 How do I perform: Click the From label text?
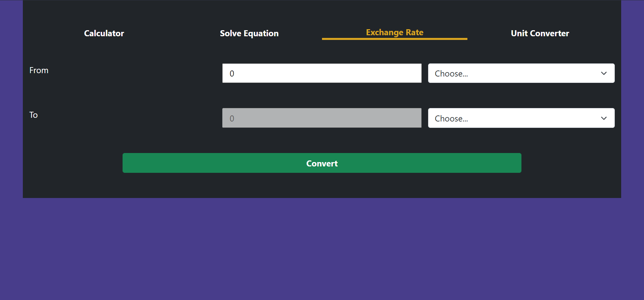39,70
